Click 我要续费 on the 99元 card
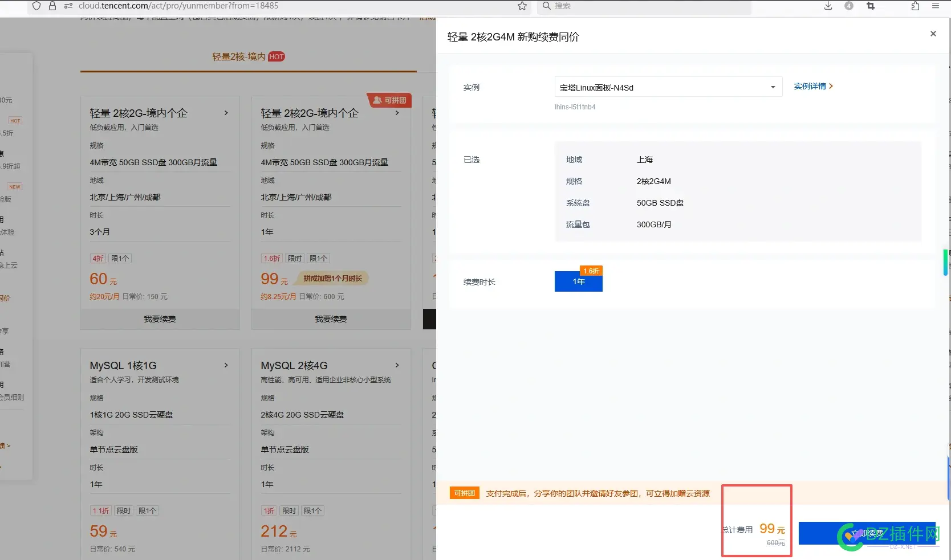The image size is (951, 560). pyautogui.click(x=331, y=319)
